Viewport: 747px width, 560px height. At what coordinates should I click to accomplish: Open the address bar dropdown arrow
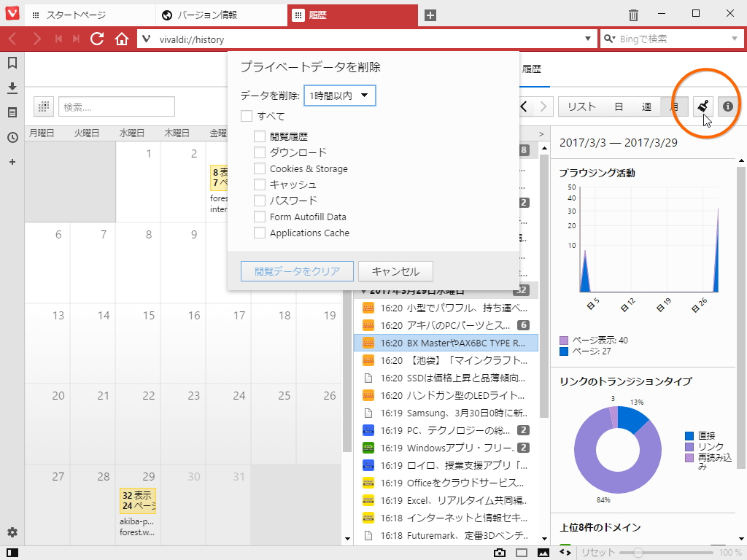tap(588, 39)
